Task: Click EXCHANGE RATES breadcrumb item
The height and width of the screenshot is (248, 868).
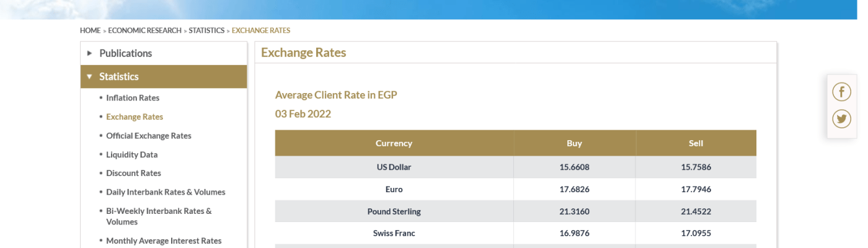Action: tap(261, 30)
